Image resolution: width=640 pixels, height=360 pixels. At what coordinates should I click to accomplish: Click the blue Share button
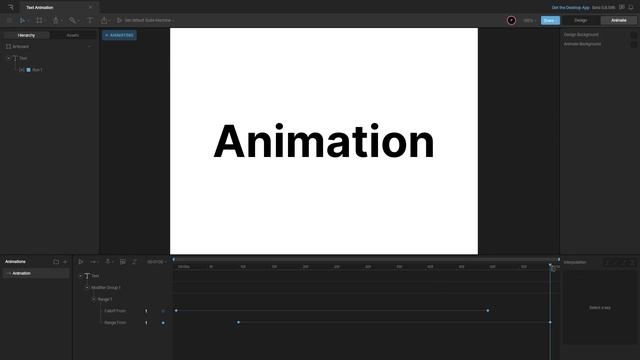coord(550,20)
